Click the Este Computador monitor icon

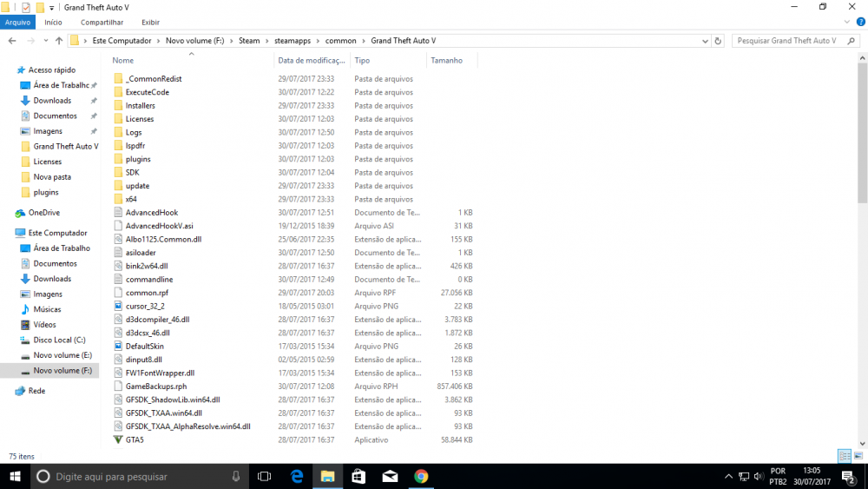point(21,233)
